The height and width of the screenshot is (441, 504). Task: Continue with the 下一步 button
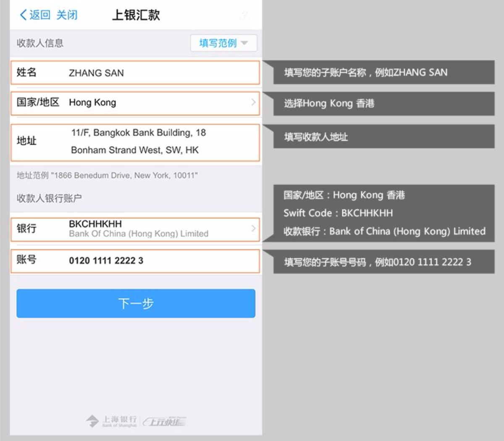coord(136,303)
